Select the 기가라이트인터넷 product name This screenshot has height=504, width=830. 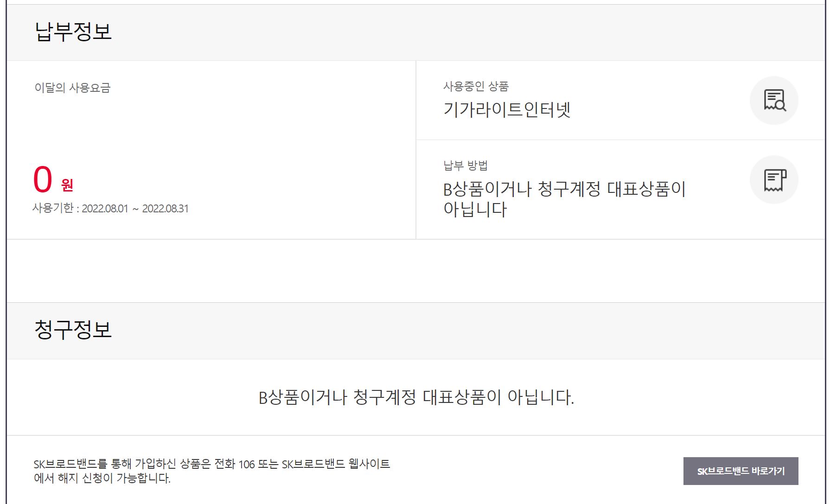click(x=507, y=109)
